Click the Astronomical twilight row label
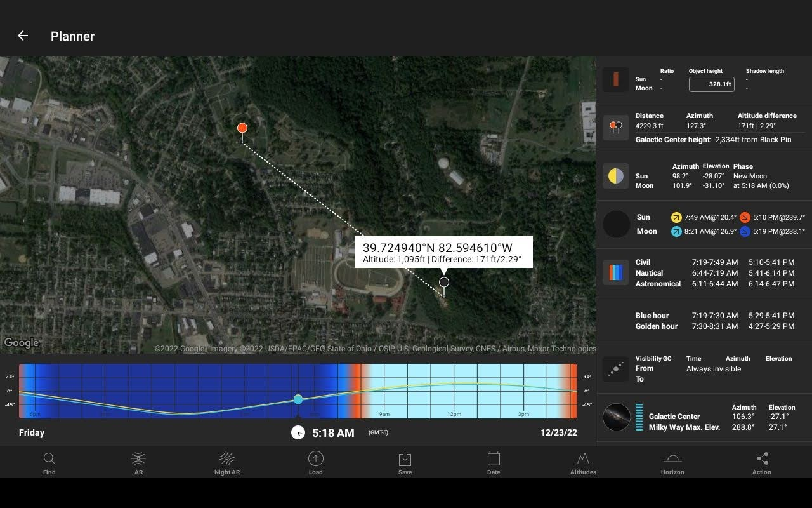Viewport: 812px width, 508px height. click(x=658, y=284)
